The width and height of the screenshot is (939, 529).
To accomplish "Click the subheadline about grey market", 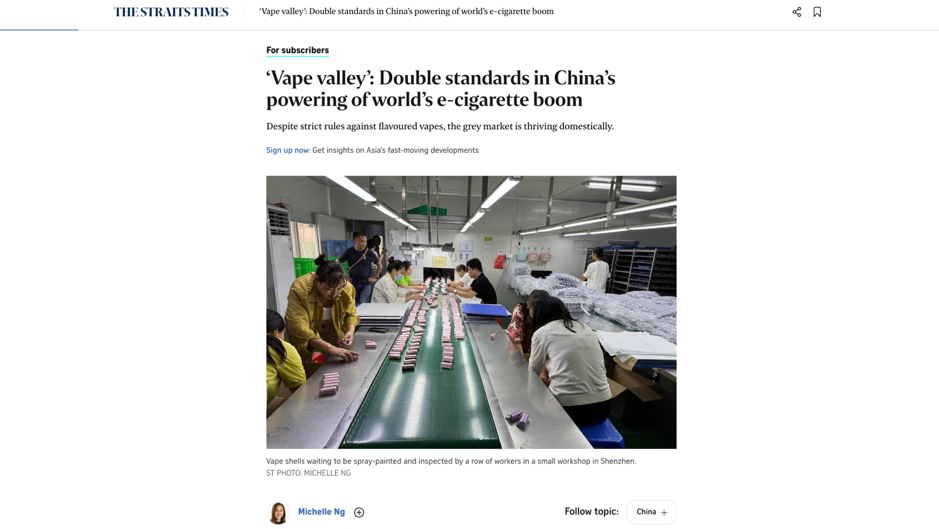I will tap(440, 126).
